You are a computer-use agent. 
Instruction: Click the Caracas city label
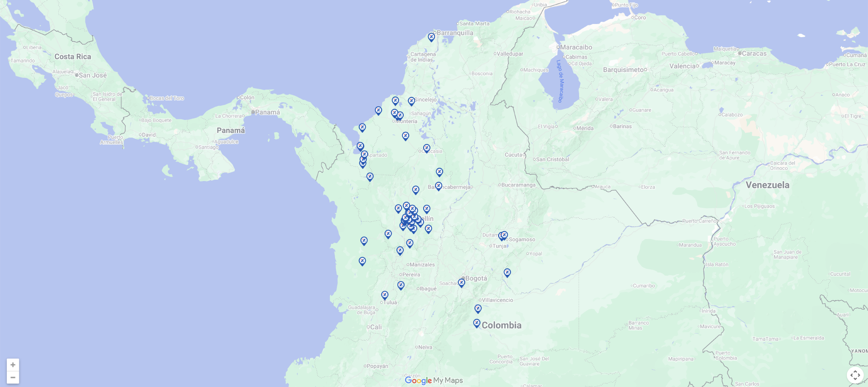point(754,53)
